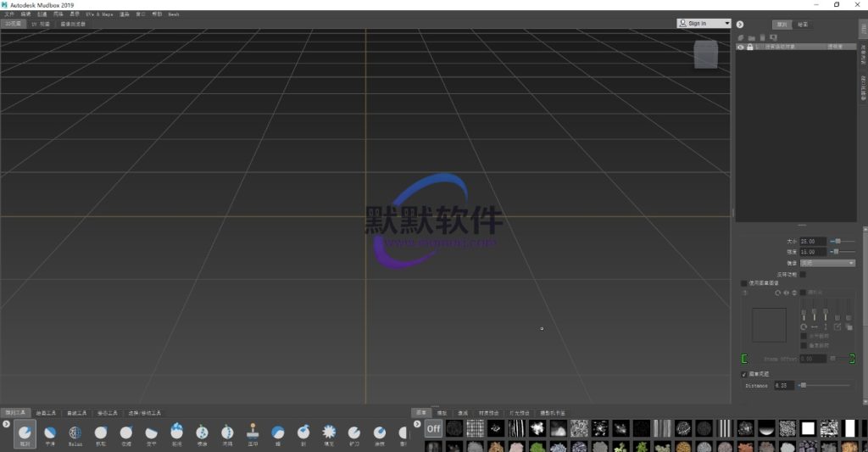
Task: Click the Stamp Offset value field
Action: pyautogui.click(x=813, y=359)
